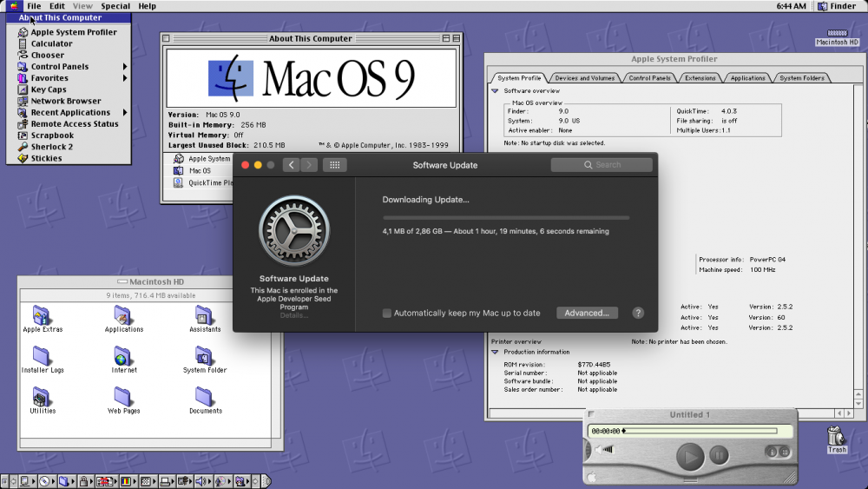Collapse the Software overview disclosure triangle
This screenshot has width=868, height=489.
click(x=495, y=91)
